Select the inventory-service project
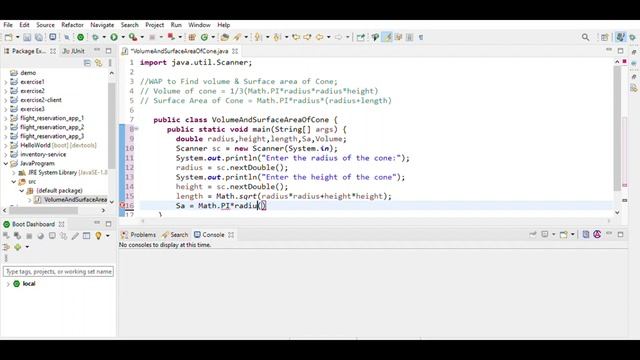This screenshot has width=640, height=360. pyautogui.click(x=43, y=154)
